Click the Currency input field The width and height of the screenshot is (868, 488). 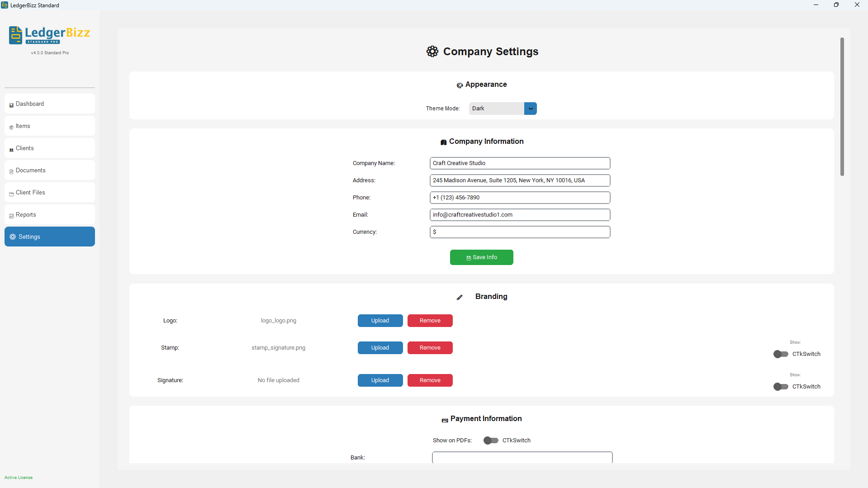[x=520, y=232]
